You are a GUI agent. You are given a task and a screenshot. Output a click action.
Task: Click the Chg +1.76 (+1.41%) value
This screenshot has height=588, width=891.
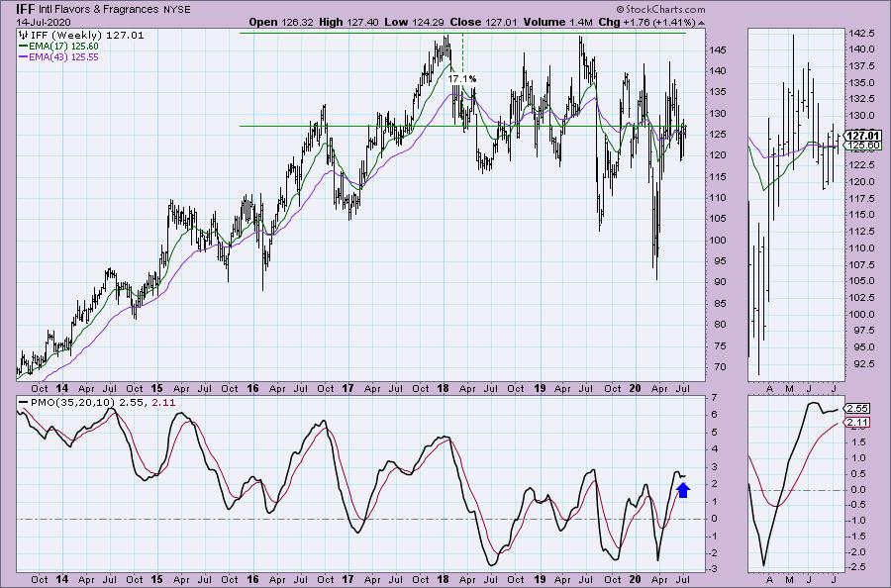point(658,22)
